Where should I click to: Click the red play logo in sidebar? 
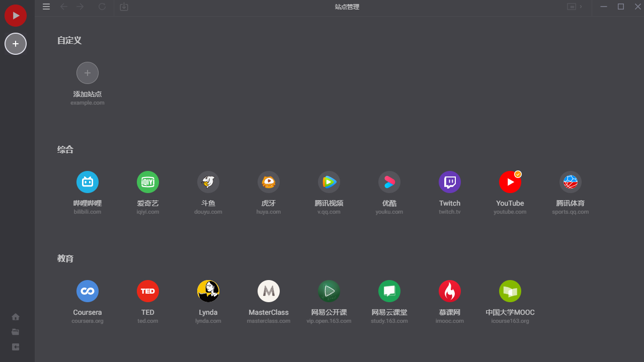[x=16, y=16]
